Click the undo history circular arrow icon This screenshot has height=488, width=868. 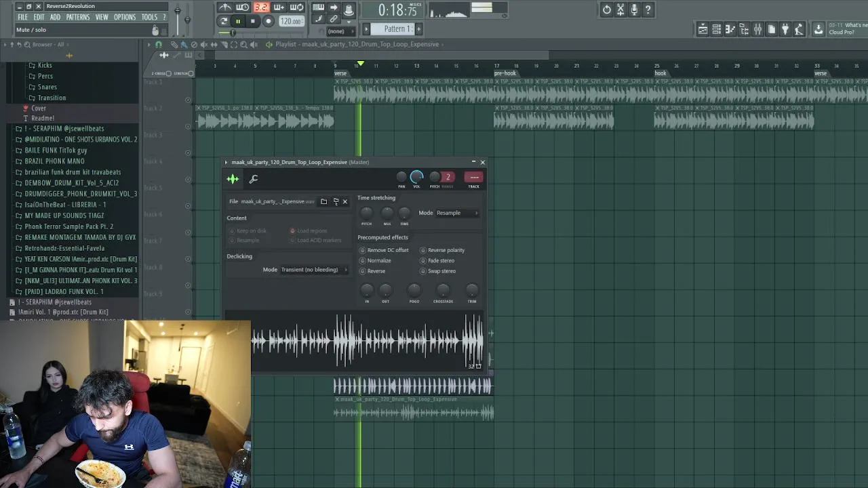[607, 9]
